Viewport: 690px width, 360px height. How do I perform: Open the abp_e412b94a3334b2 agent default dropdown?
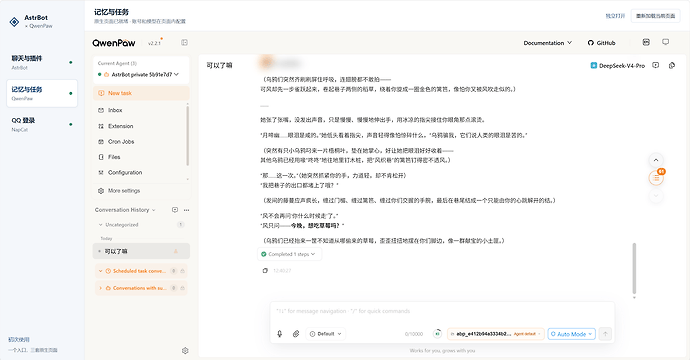tap(495, 334)
